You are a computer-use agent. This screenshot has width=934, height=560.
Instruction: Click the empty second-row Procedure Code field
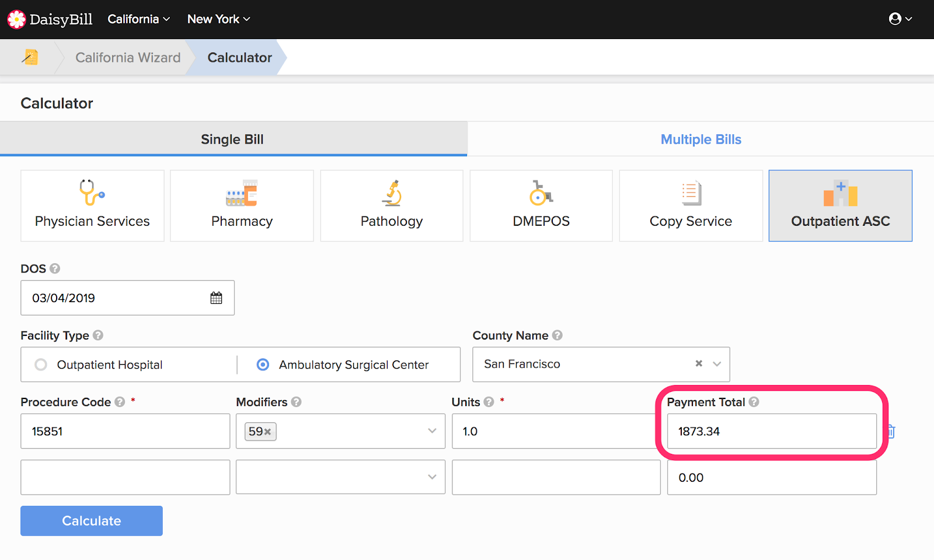pos(126,477)
